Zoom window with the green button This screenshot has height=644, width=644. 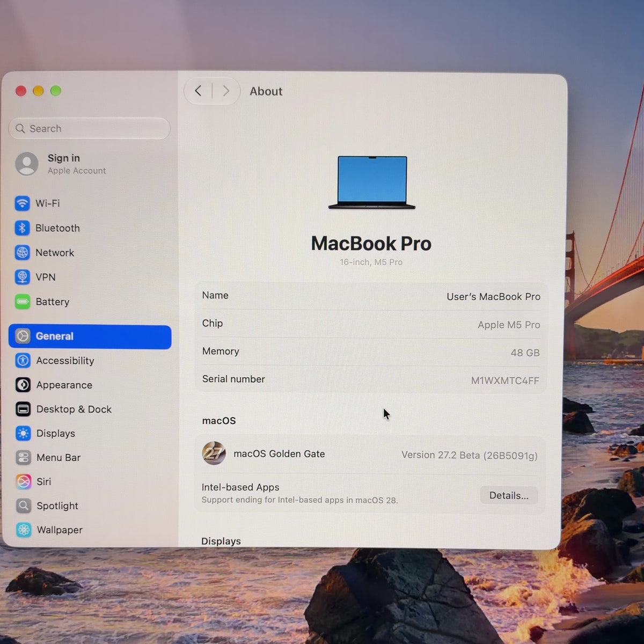click(x=56, y=91)
